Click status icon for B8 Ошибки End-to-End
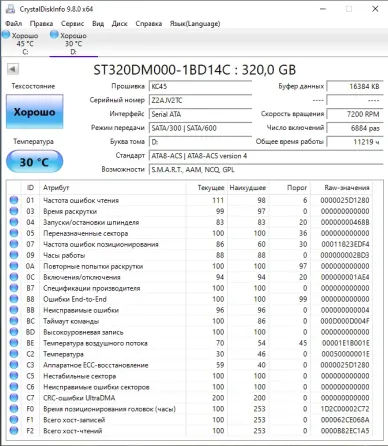This screenshot has width=388, height=446. [x=14, y=299]
